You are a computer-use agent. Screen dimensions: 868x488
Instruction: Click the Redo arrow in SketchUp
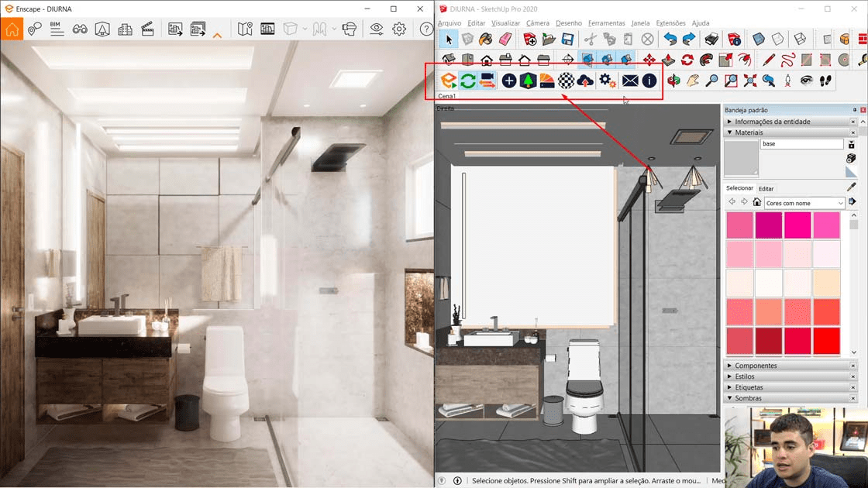point(689,40)
